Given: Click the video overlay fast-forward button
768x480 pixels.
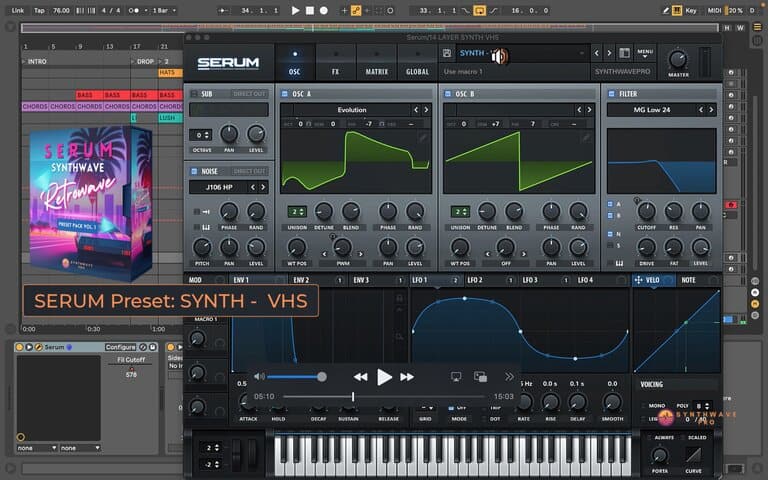Looking at the screenshot, I should 407,377.
